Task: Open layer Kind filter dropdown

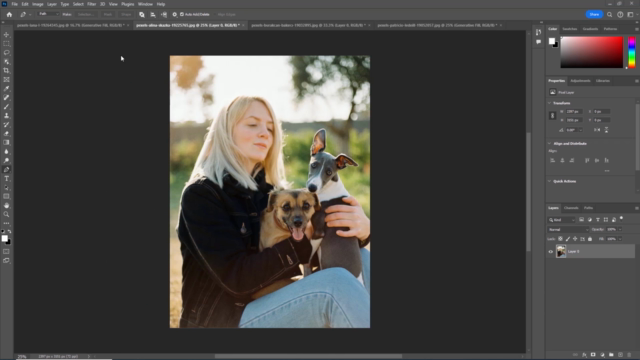Action: coord(562,220)
